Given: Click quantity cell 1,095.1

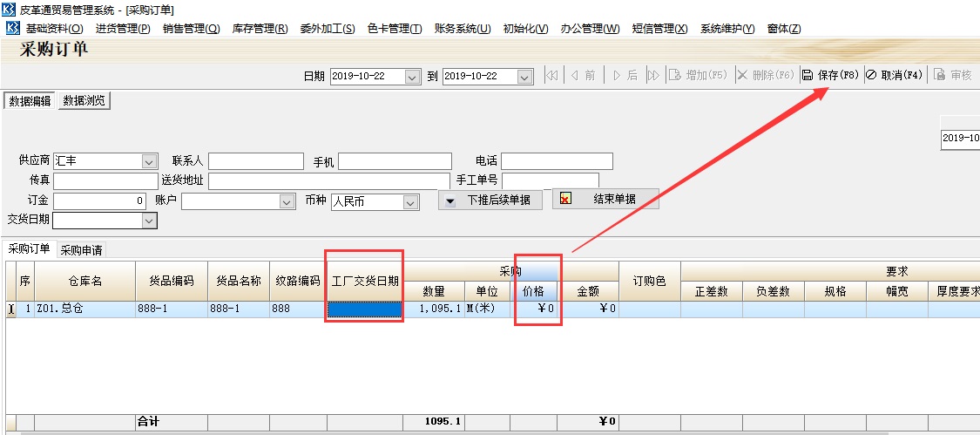Looking at the screenshot, I should pos(435,309).
